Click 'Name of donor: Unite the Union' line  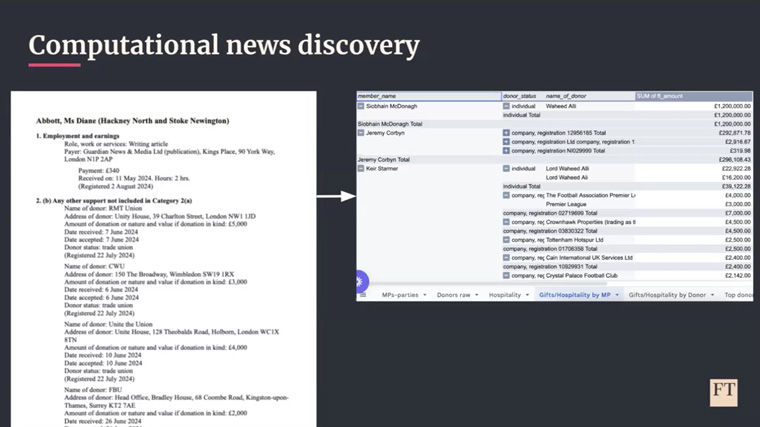[x=109, y=324]
